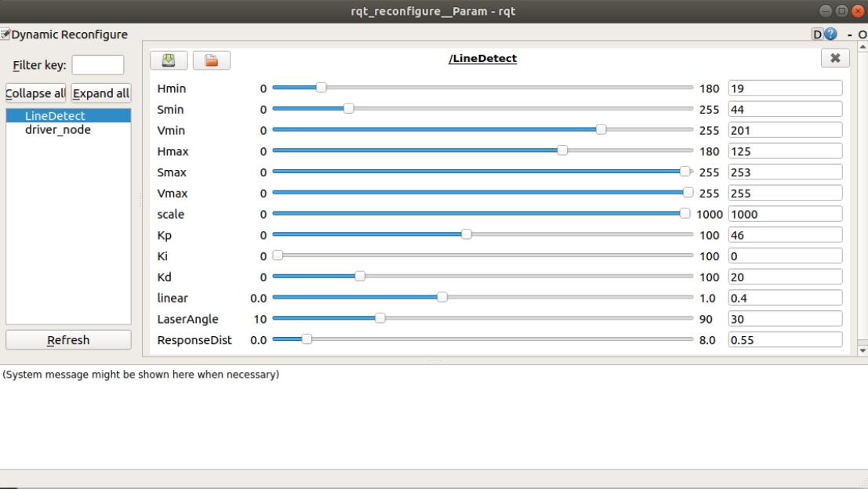
Task: Click the parameter panel scrollbar up arrow
Action: [x=863, y=46]
